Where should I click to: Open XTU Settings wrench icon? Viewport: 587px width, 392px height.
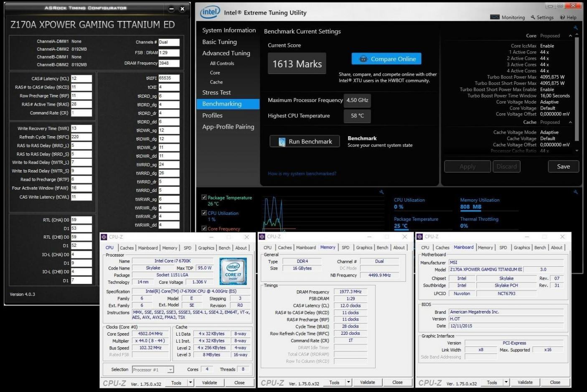tap(533, 18)
